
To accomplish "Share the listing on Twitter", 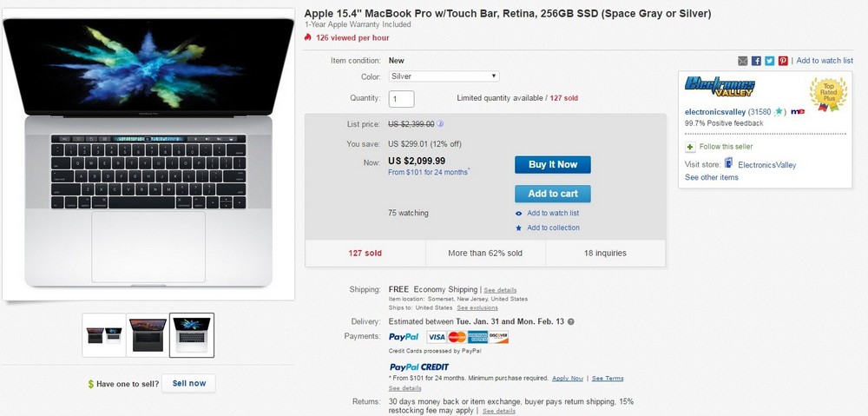I will click(x=769, y=61).
